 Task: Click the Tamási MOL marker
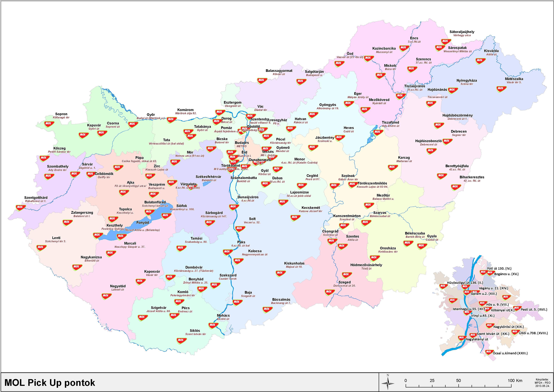coord(181,248)
